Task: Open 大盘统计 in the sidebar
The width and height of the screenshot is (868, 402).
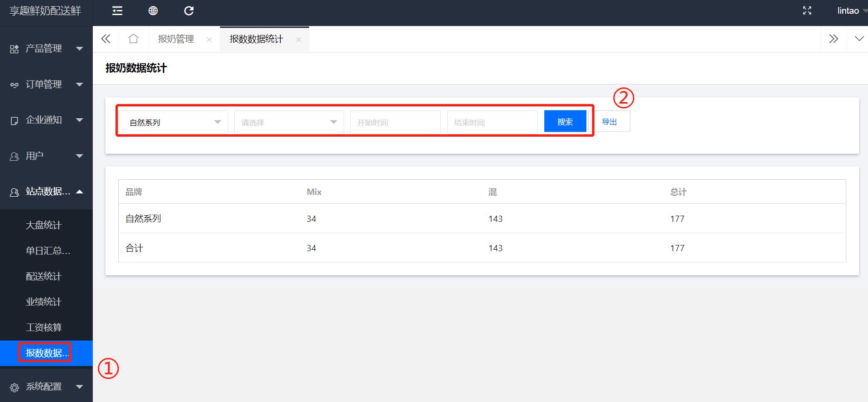Action: [44, 225]
